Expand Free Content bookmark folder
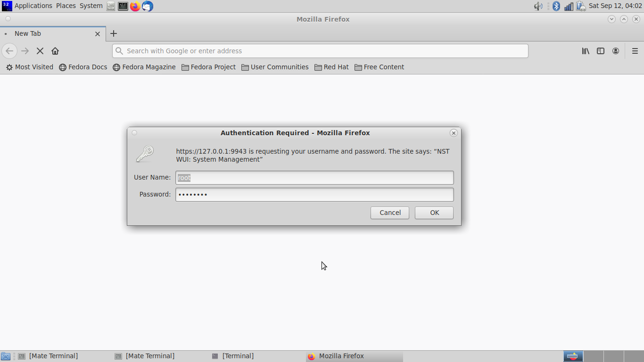The height and width of the screenshot is (362, 644). click(379, 67)
